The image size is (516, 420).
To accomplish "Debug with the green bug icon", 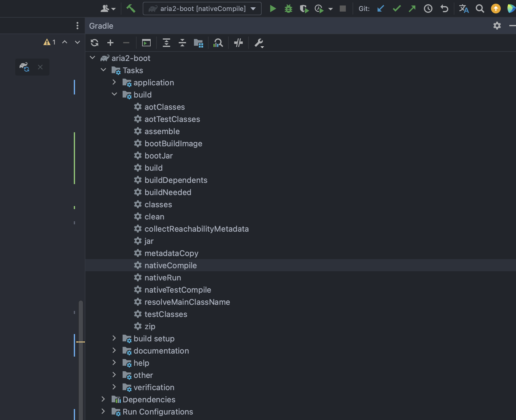I will click(288, 9).
